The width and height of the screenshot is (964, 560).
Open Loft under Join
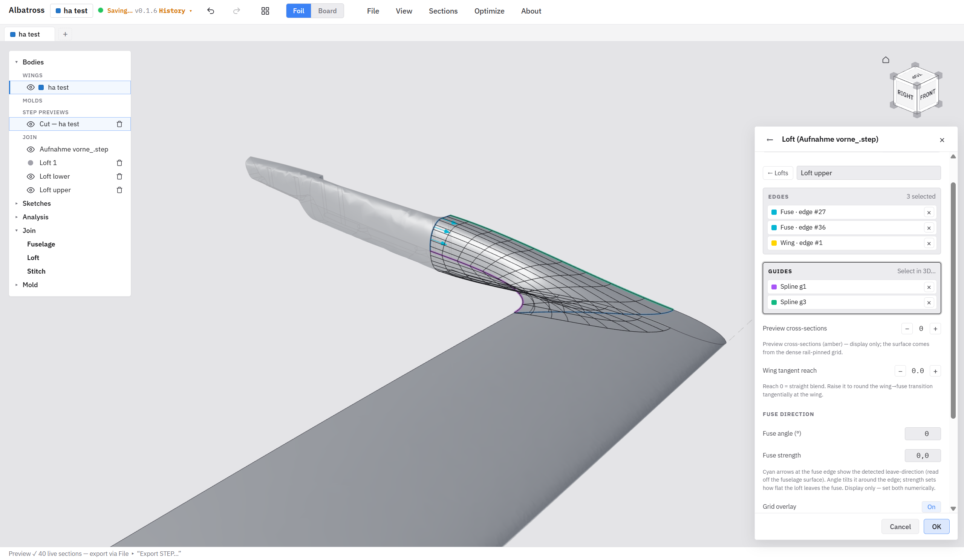point(33,258)
